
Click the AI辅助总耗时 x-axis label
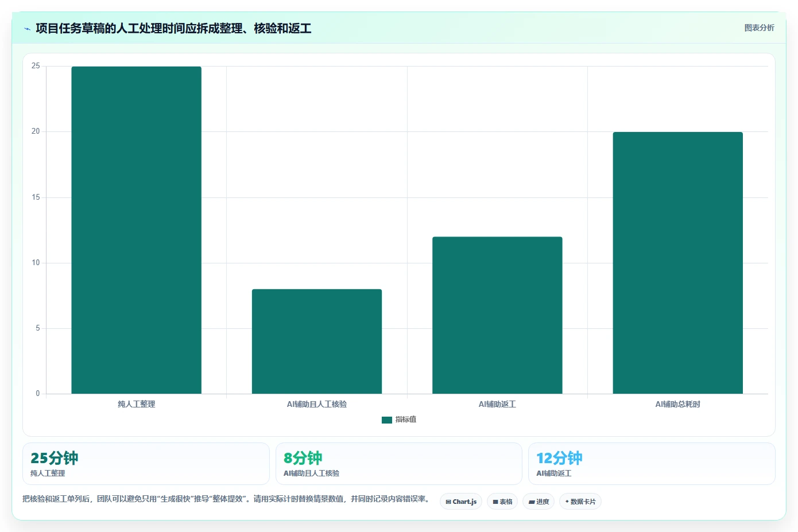click(678, 404)
